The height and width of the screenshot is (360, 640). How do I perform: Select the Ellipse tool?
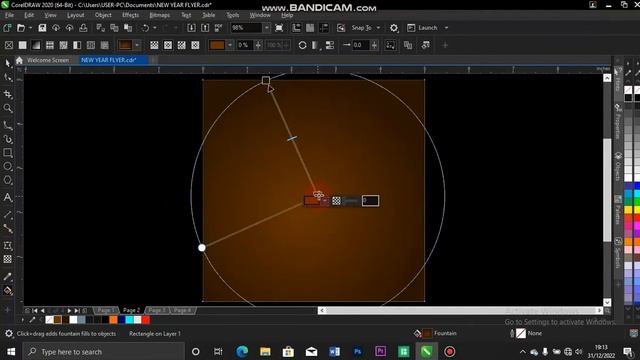[8, 167]
